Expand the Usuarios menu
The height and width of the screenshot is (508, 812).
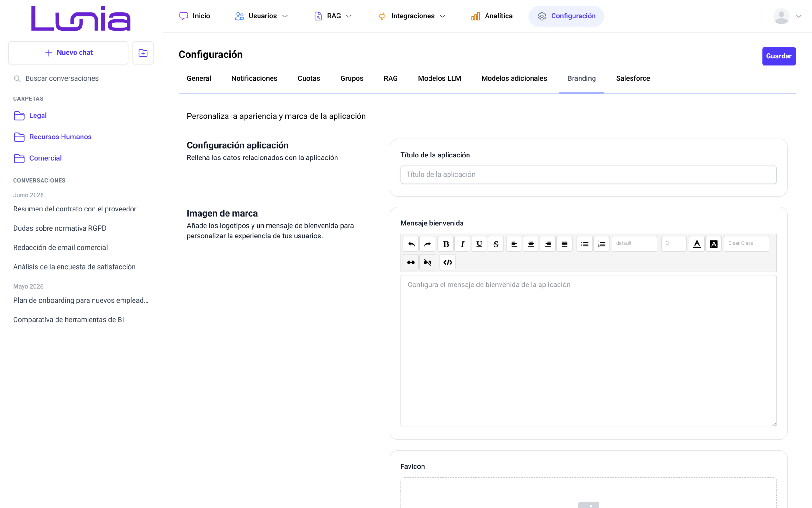coord(261,16)
